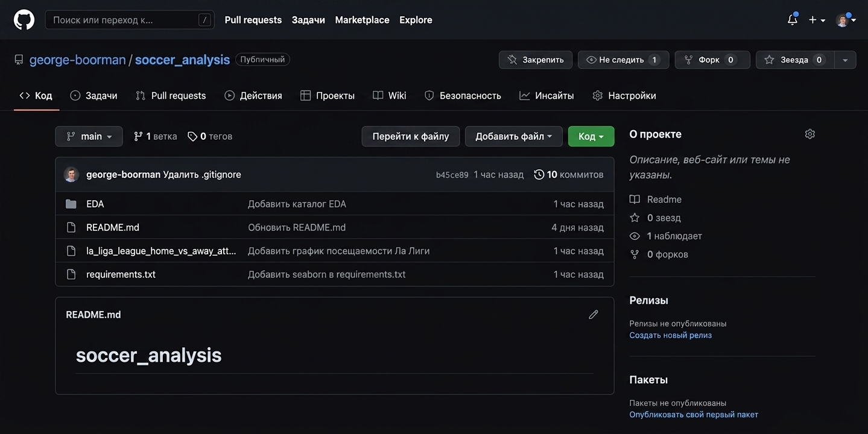The height and width of the screenshot is (434, 868).
Task: Click the file icon next to README.md
Action: [x=71, y=227]
